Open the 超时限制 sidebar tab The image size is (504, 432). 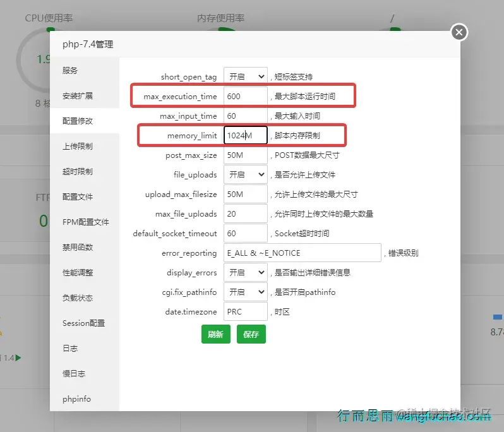tap(85, 172)
